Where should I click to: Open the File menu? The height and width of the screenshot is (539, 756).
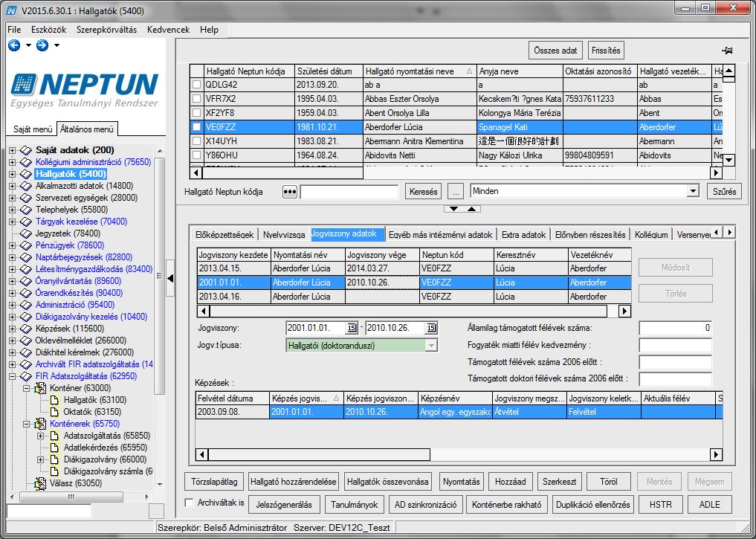click(x=14, y=30)
